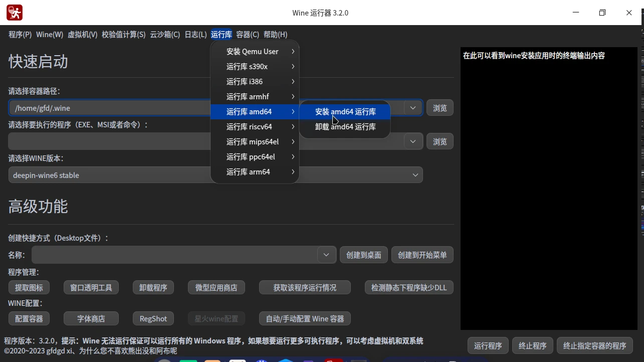Click the 高级功能 heading
Screen dimensions: 644x362
[x=38, y=207]
